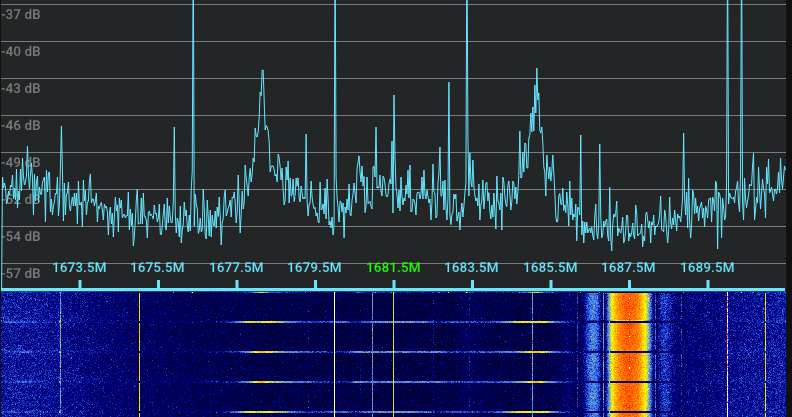Select the 1689.5M frequency axis label
This screenshot has height=417, width=792.
[707, 268]
